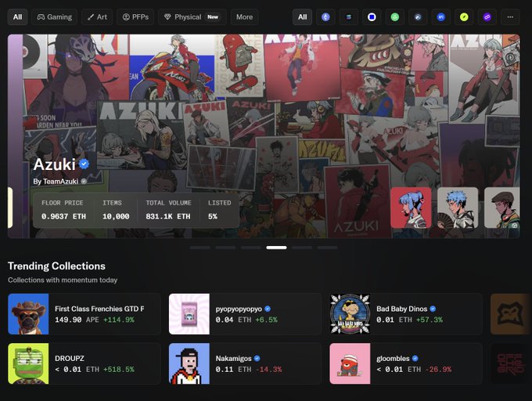532x401 pixels.
Task: Select the All categories tab
Action: tap(18, 17)
